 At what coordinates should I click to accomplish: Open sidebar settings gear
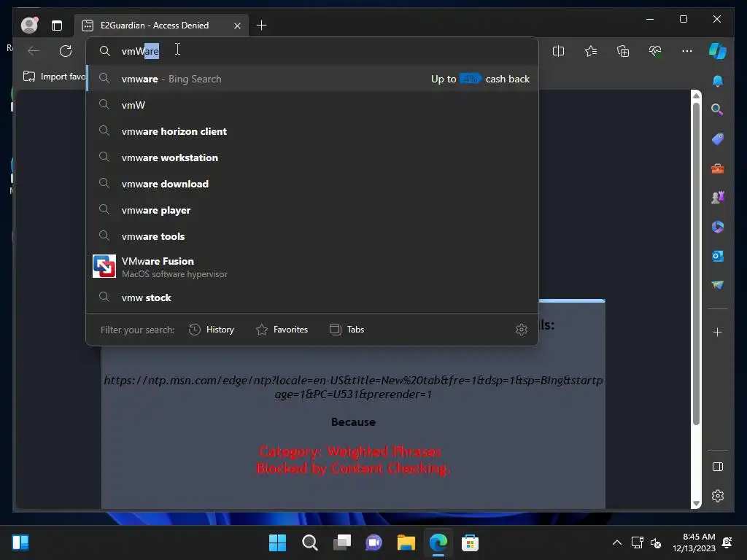click(x=718, y=496)
